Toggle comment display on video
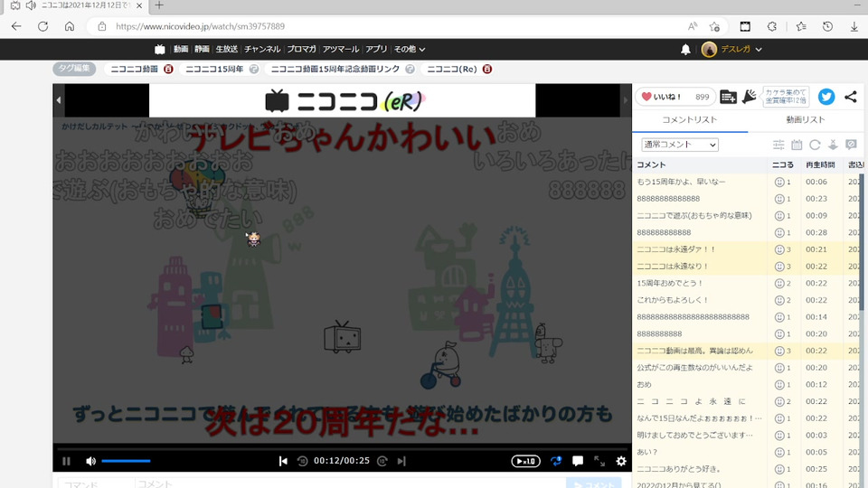The height and width of the screenshot is (488, 868). [578, 461]
